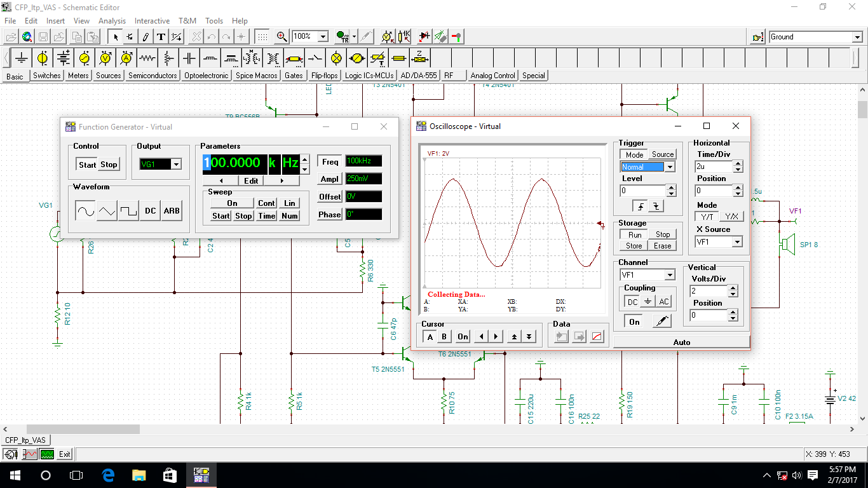Open the Interactive menu
Viewport: 868px width, 488px height.
pyautogui.click(x=153, y=21)
